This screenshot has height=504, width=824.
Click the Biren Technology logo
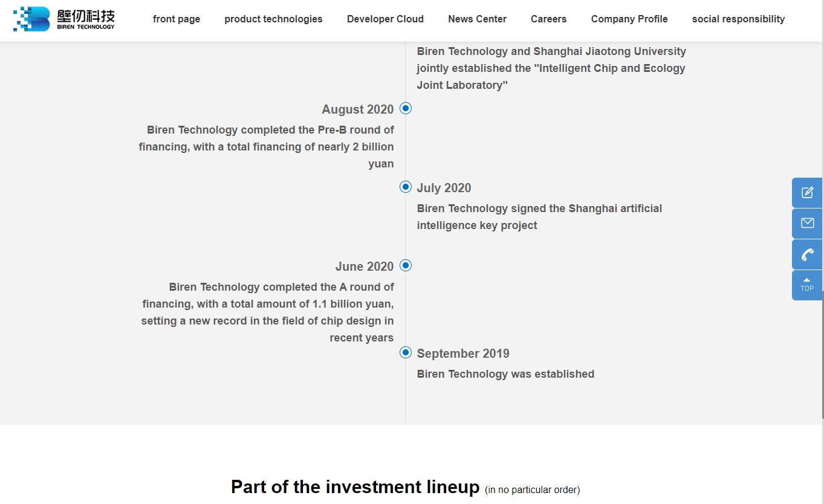(63, 19)
